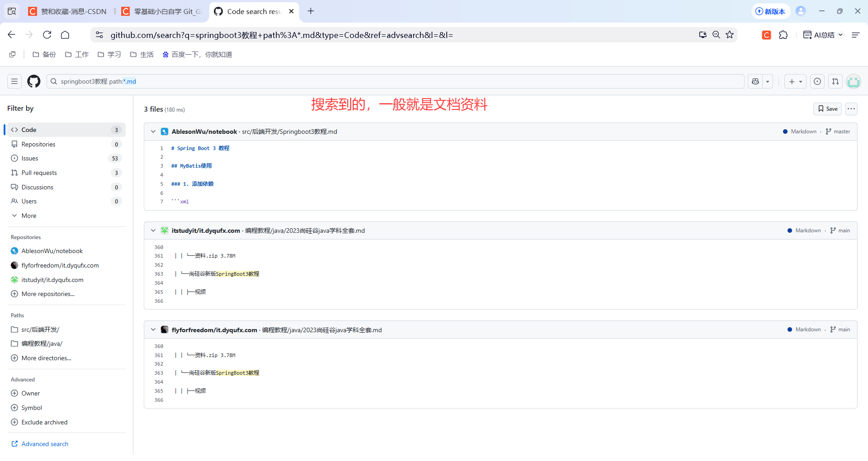Open browser extensions puzzle icon
Viewport: 868px width, 461px height.
coord(783,35)
